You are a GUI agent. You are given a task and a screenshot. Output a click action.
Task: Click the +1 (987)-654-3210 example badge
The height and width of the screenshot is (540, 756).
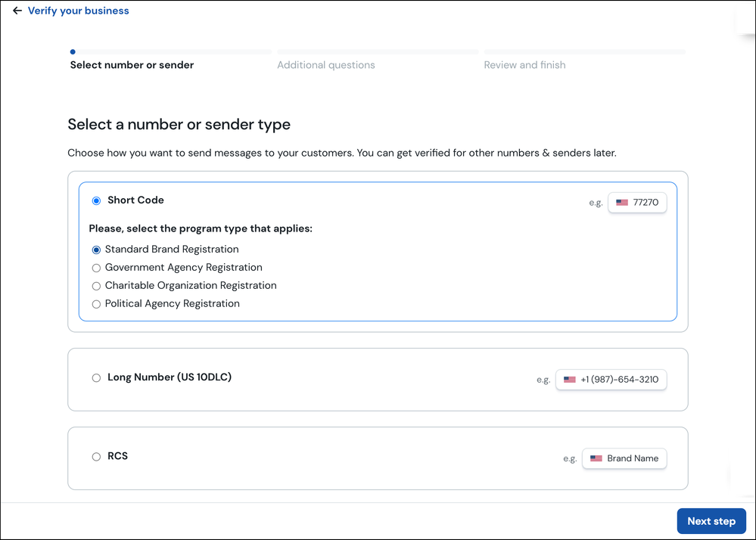pos(611,380)
